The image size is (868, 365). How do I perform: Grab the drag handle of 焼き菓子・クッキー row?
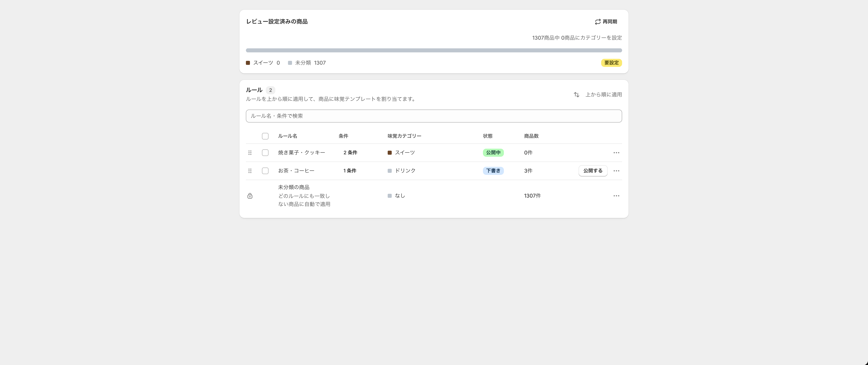(x=250, y=153)
